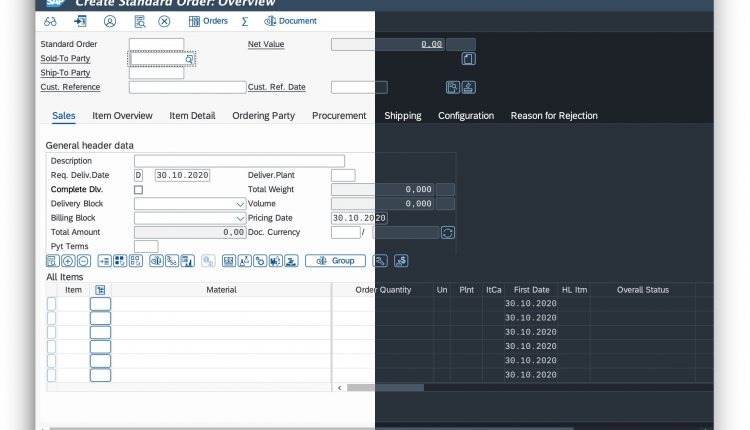
Task: Click the bar chart icon in item toolbar
Action: [188, 261]
